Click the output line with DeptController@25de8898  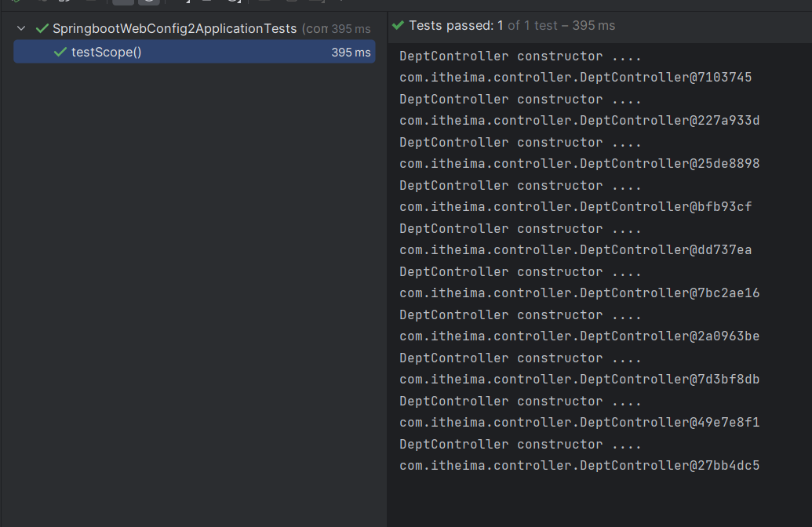(x=579, y=164)
